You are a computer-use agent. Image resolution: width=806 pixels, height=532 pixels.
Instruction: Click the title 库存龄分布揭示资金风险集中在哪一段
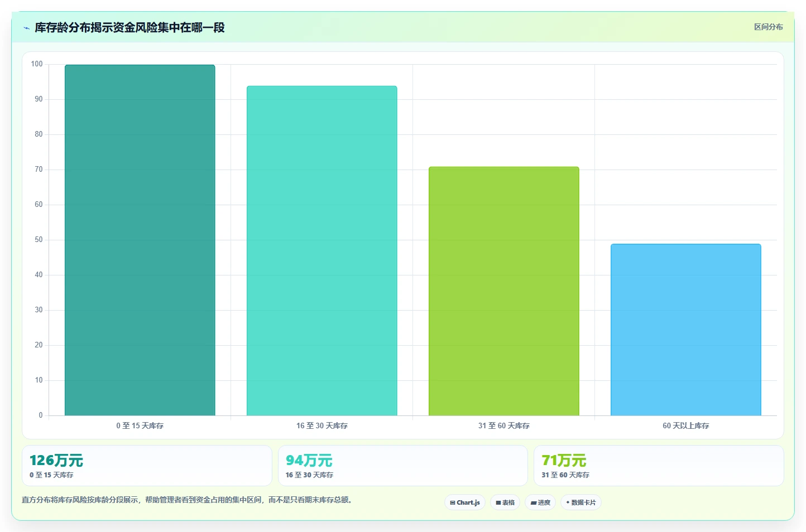point(129,28)
